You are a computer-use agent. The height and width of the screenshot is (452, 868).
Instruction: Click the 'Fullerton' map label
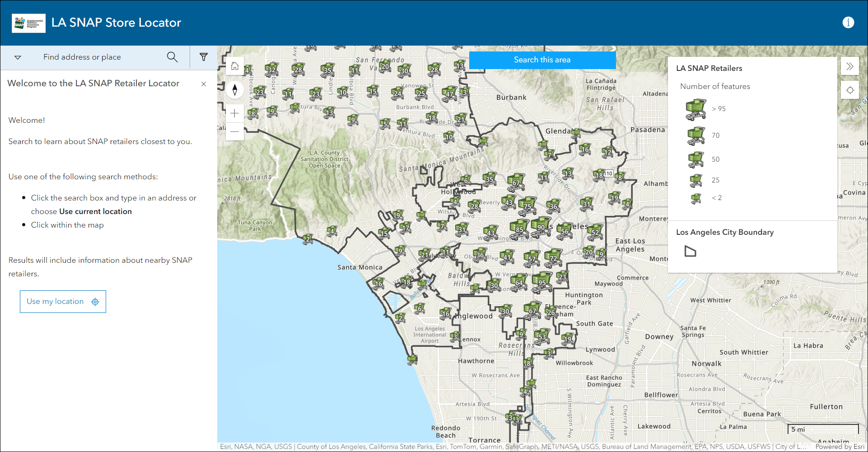click(826, 407)
